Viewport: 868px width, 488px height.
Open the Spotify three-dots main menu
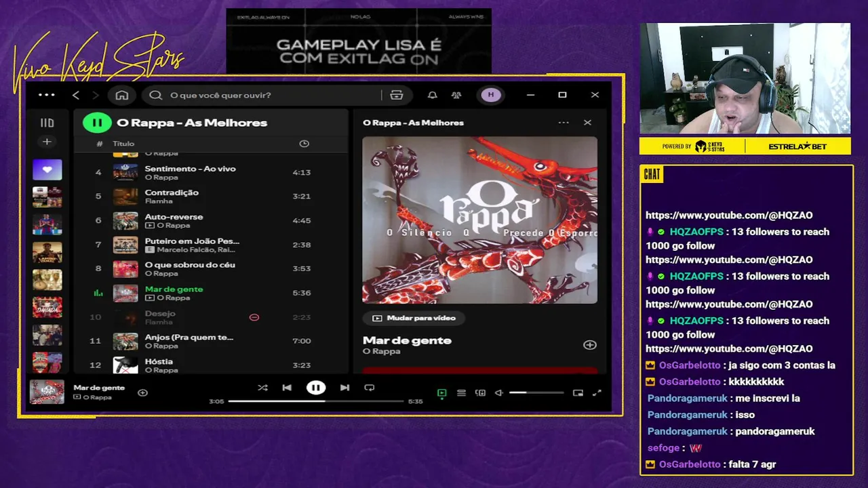47,95
